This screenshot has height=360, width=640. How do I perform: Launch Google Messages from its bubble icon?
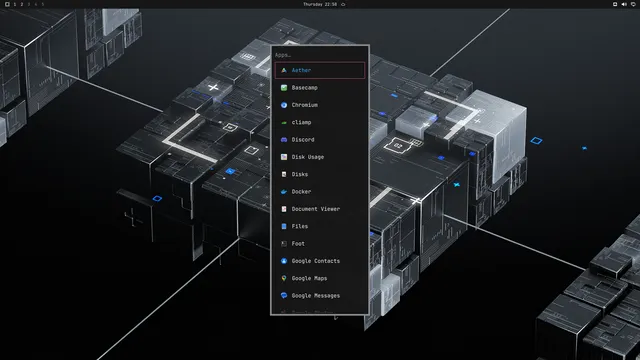point(284,296)
